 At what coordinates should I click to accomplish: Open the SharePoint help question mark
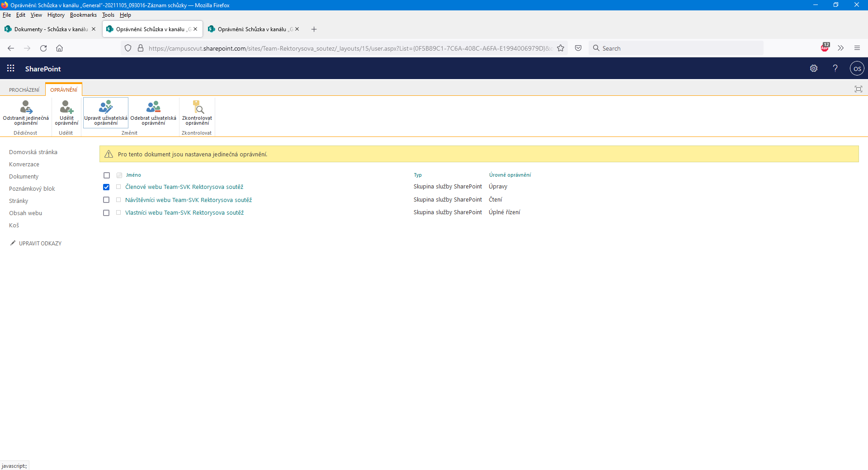tap(835, 69)
